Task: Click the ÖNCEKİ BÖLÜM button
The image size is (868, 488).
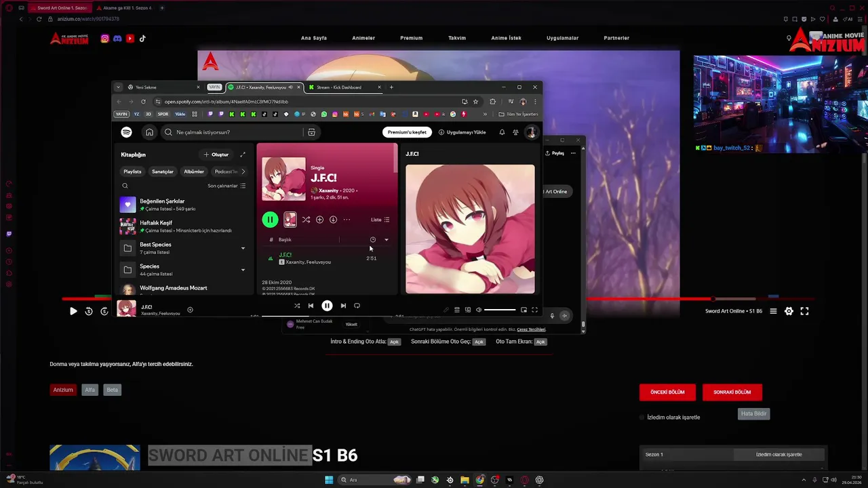Action: 667,392
